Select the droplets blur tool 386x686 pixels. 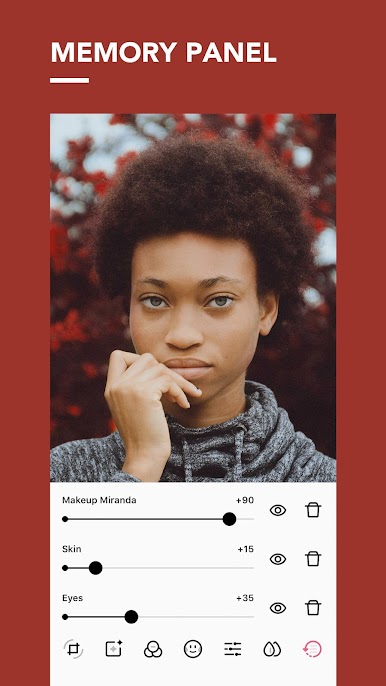coord(271,648)
